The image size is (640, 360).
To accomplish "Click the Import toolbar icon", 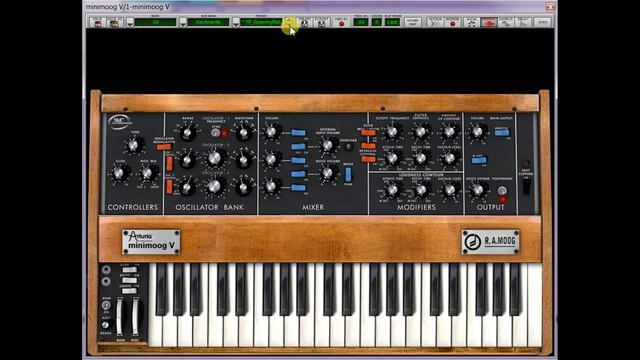I will click(304, 23).
